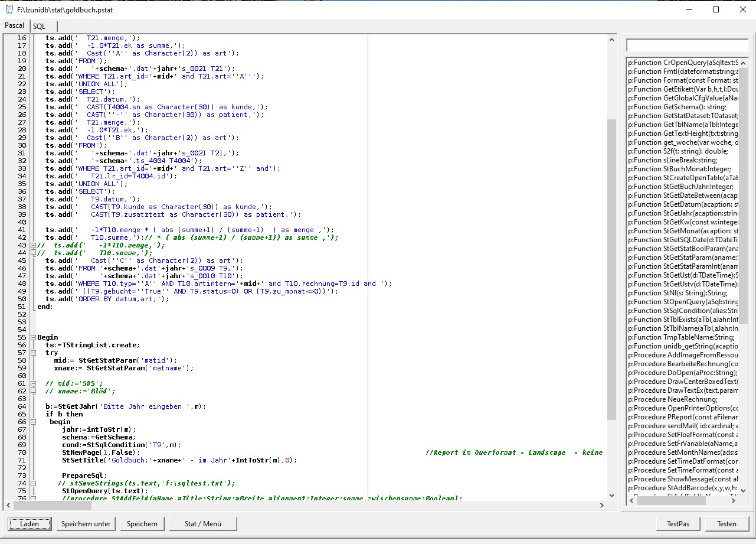Click the Speichern button
The height and width of the screenshot is (544, 756).
(142, 523)
